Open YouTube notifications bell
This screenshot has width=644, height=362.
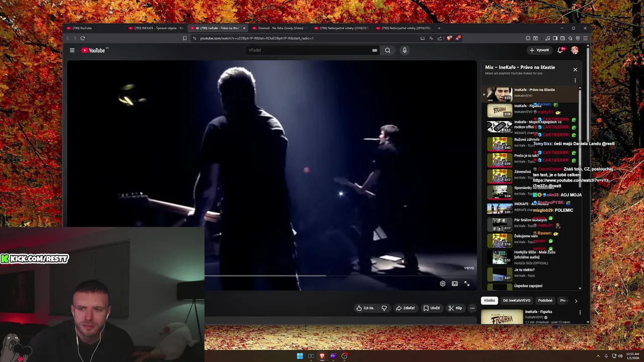(x=560, y=50)
